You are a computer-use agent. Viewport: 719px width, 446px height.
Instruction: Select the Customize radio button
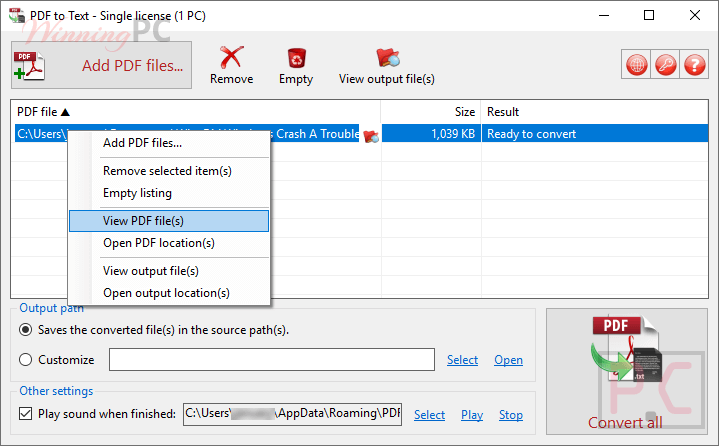[26, 360]
